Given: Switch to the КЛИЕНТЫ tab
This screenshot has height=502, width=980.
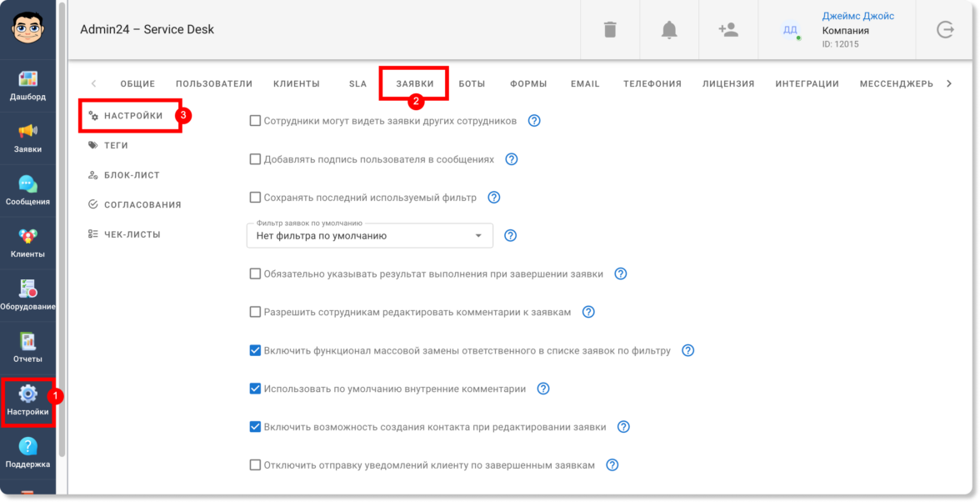Looking at the screenshot, I should pos(297,83).
